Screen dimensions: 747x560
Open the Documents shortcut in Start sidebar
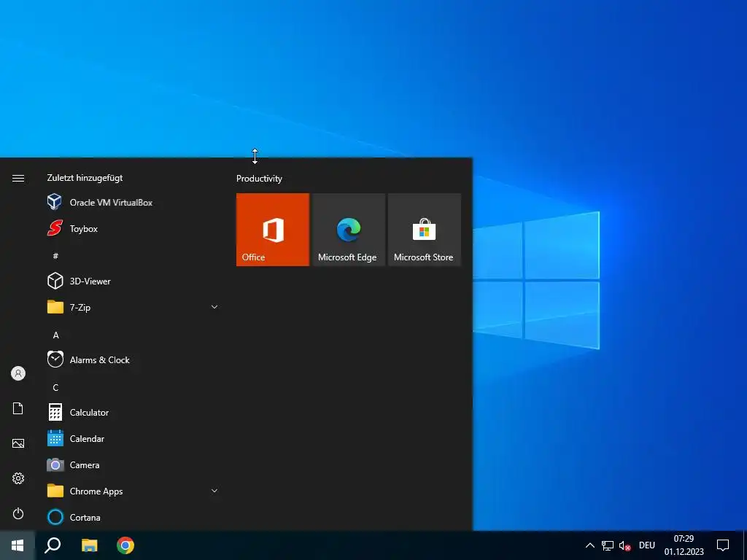point(18,408)
